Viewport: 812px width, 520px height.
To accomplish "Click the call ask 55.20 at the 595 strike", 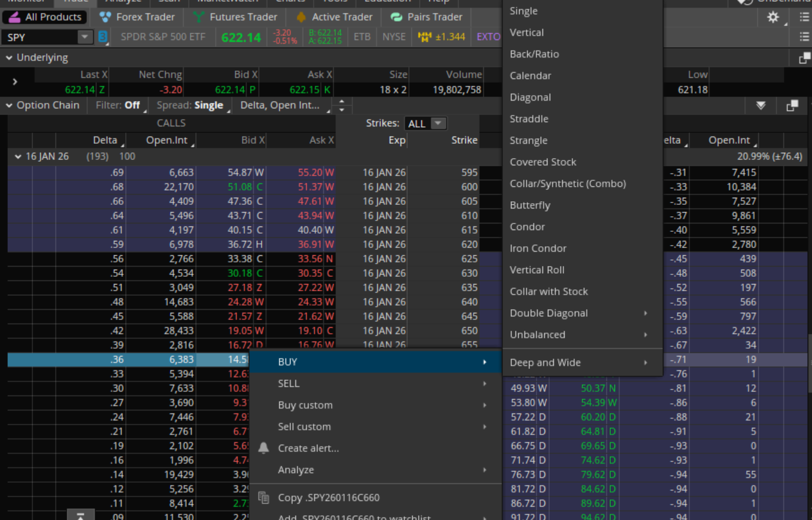I will point(310,173).
